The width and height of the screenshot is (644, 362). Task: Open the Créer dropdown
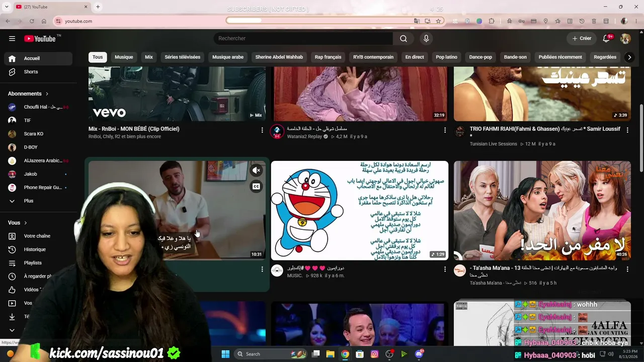(582, 39)
